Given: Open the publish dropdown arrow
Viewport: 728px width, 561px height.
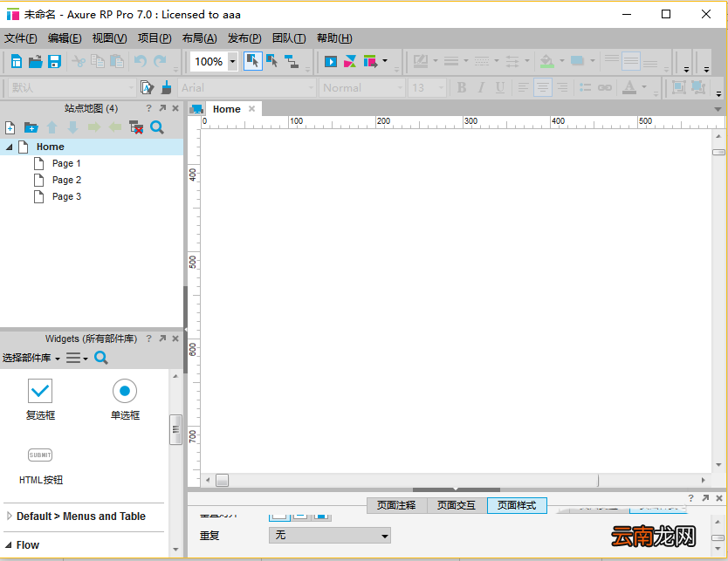Looking at the screenshot, I should (x=385, y=61).
